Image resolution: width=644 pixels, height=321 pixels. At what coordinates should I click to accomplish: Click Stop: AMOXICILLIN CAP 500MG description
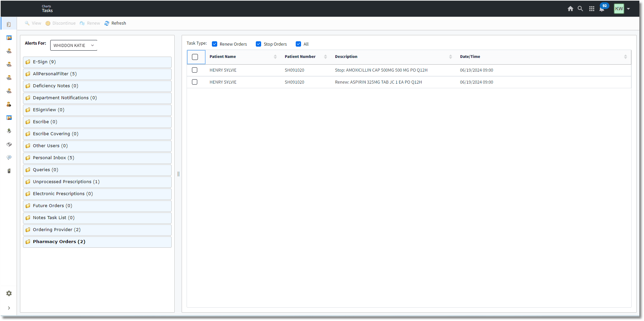[x=381, y=70]
